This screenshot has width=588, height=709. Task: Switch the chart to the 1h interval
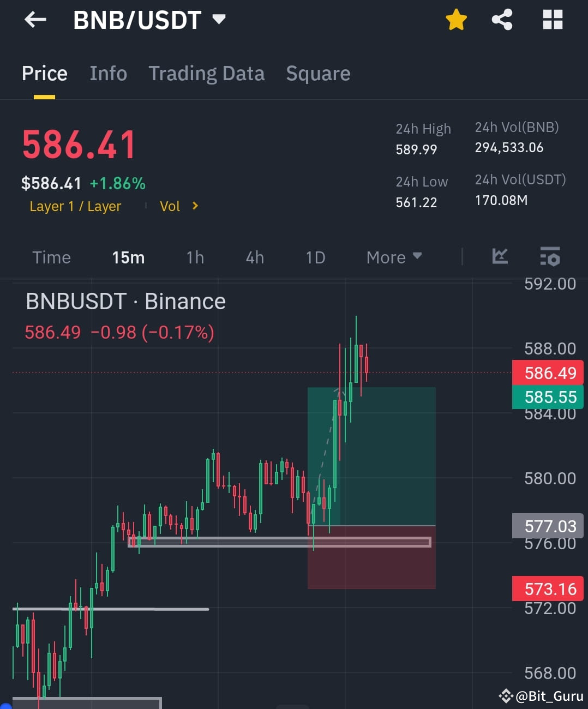[x=195, y=257]
